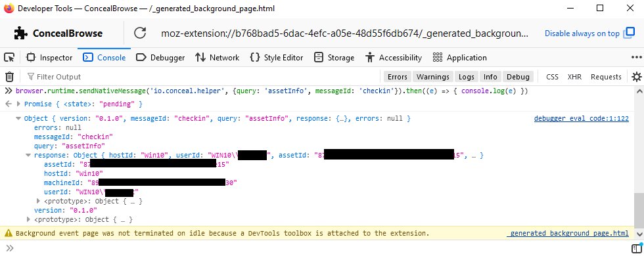The height and width of the screenshot is (256, 644).
Task: Open console settings gear
Action: click(x=636, y=77)
